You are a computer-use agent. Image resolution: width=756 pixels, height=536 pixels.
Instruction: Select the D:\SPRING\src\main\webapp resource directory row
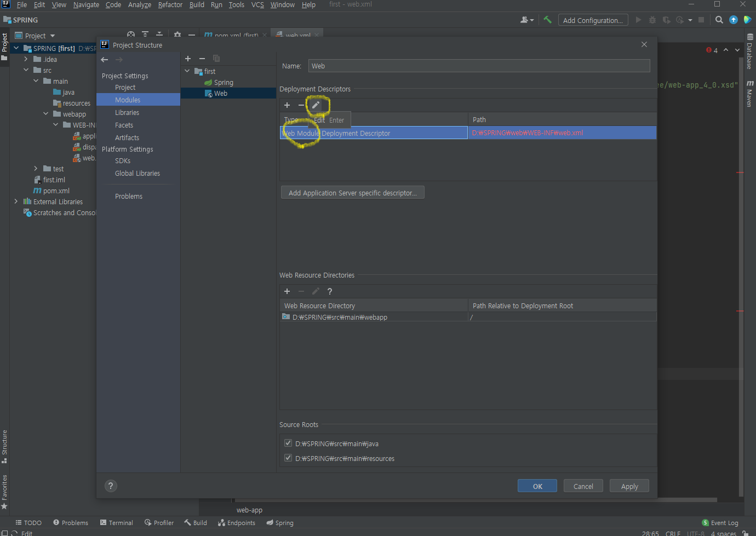click(468, 317)
